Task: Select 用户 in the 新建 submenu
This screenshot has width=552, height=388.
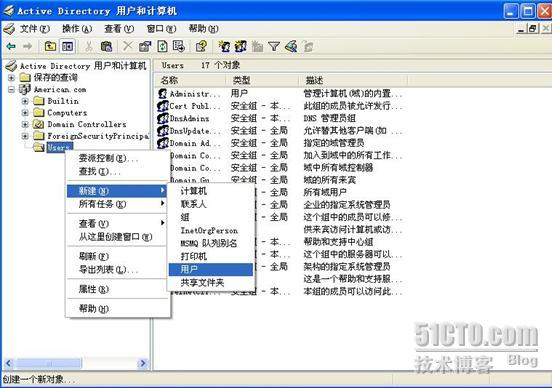Action: pos(211,270)
